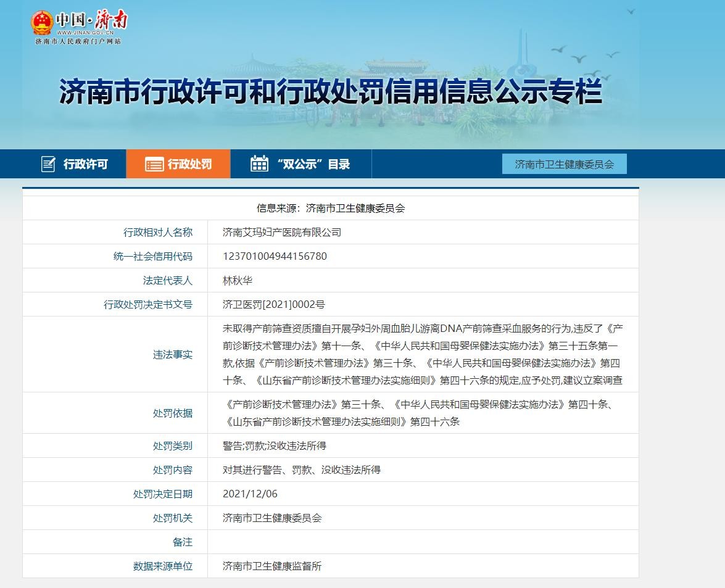The width and height of the screenshot is (725, 588).
Task: Click the 处罚依据 value text
Action: coord(420,413)
